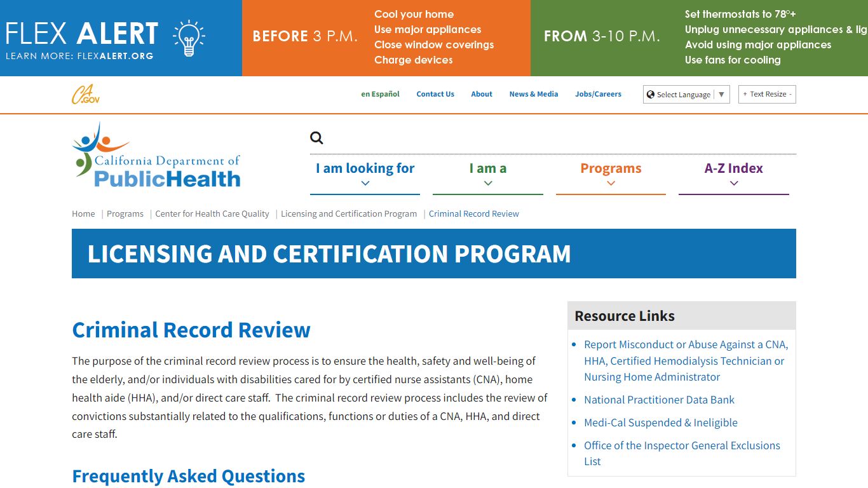Click the chevron under 'I am looking for'
This screenshot has width=868, height=488.
[365, 183]
